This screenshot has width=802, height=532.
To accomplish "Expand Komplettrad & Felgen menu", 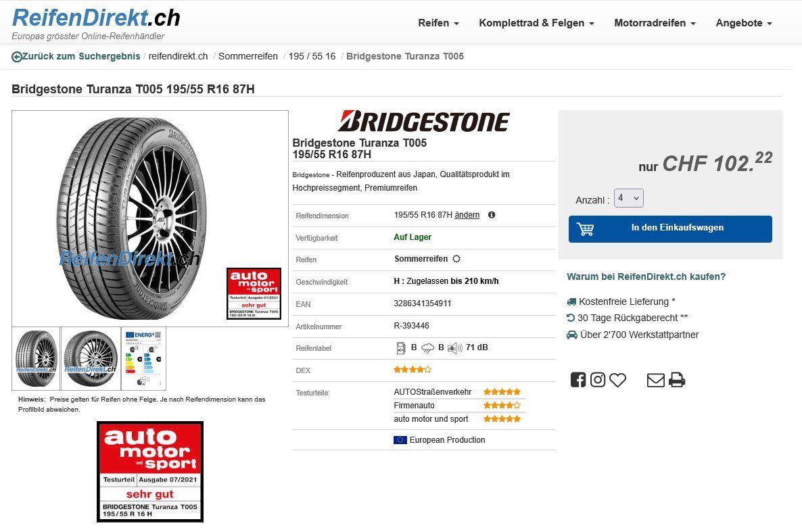I will [x=536, y=23].
